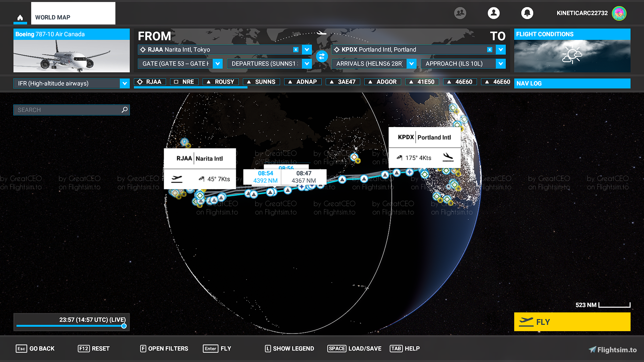Expand the departure airport dropdown
644x362 pixels.
(x=307, y=50)
